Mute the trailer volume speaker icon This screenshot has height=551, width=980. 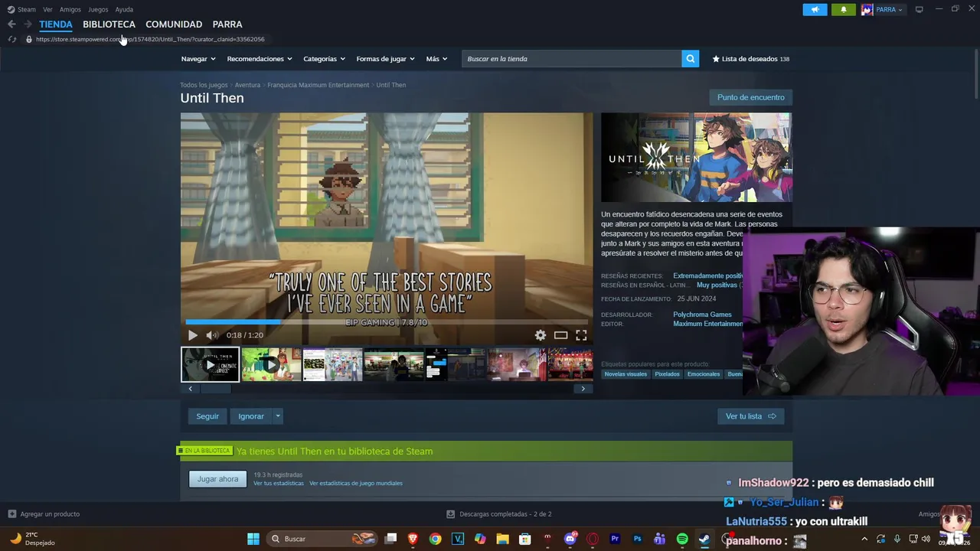(212, 335)
